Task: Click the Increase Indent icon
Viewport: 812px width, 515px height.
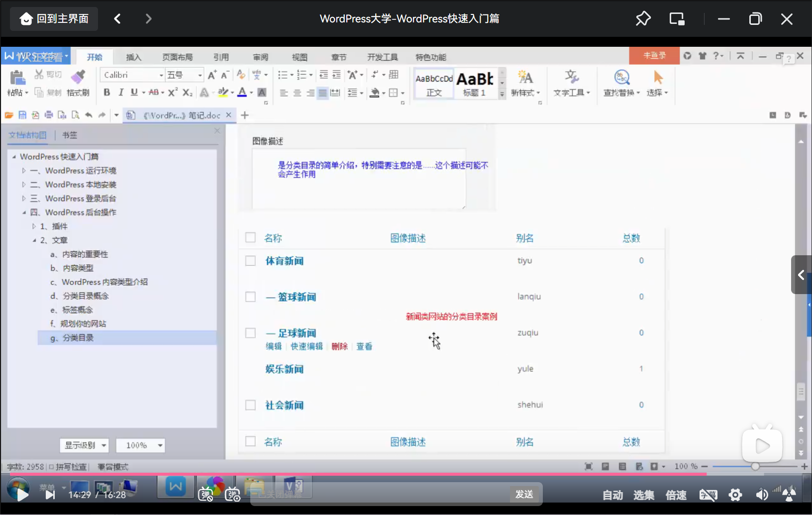Action: [336, 75]
